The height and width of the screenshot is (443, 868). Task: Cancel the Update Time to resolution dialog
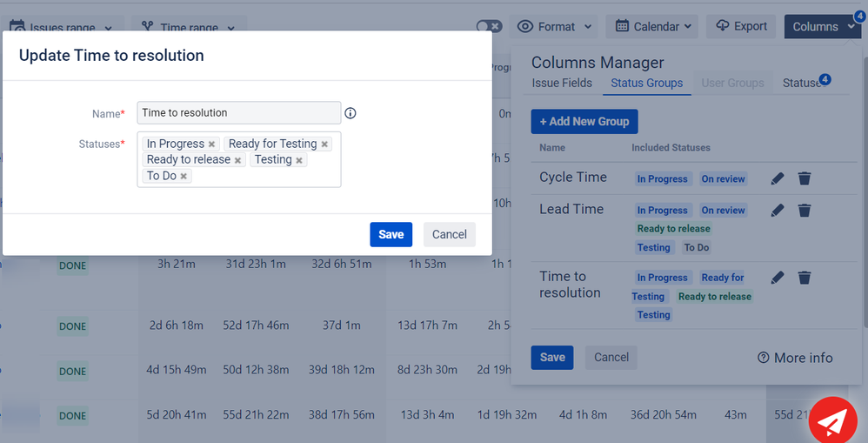(x=449, y=234)
